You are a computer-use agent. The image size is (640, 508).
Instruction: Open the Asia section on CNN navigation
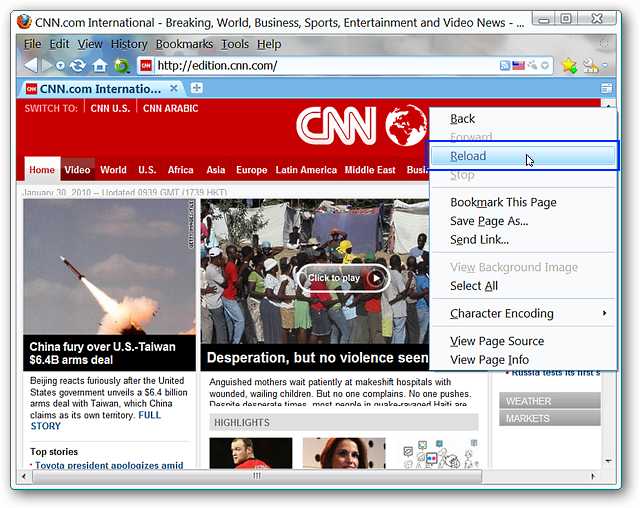215,170
